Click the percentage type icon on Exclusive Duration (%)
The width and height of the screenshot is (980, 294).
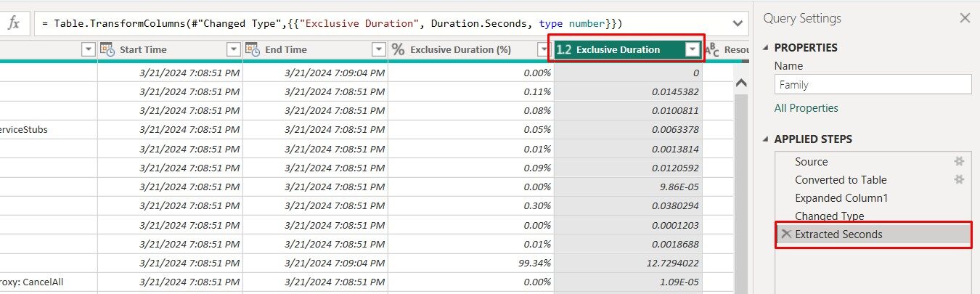(398, 49)
